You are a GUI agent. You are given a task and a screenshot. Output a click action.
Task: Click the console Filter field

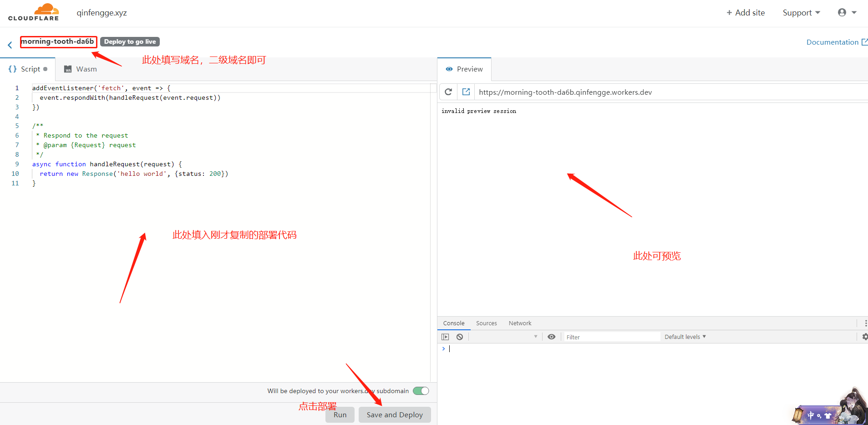click(x=612, y=337)
